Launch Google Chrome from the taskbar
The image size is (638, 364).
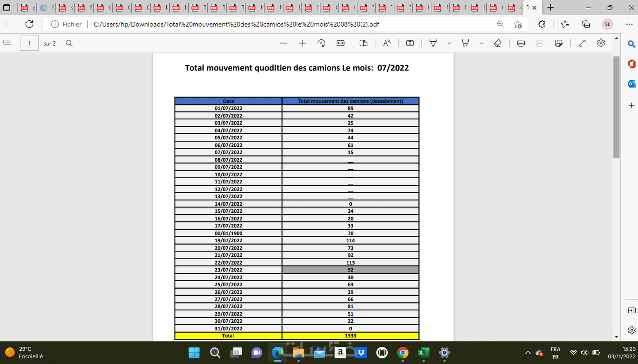[x=403, y=353]
